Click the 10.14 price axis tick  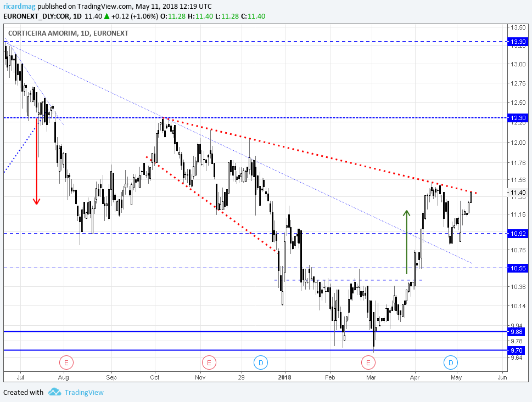(518, 306)
